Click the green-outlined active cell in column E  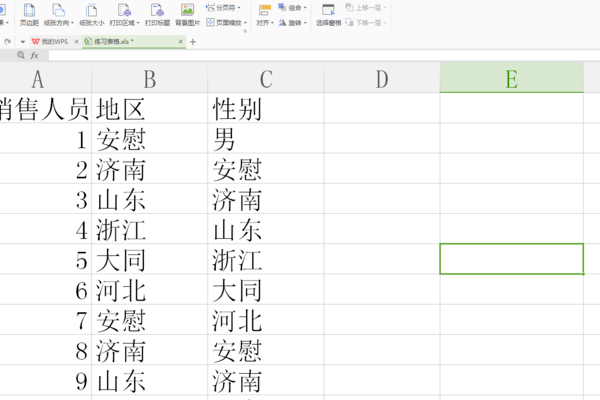tap(512, 259)
